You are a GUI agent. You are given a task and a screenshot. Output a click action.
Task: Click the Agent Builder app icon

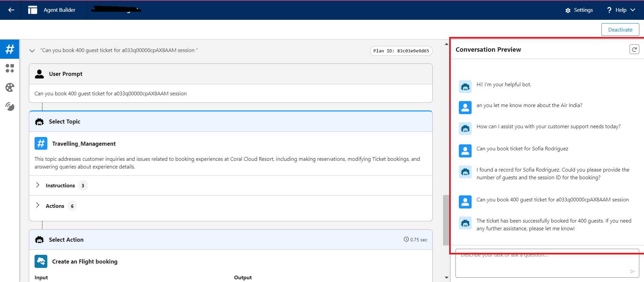click(33, 10)
